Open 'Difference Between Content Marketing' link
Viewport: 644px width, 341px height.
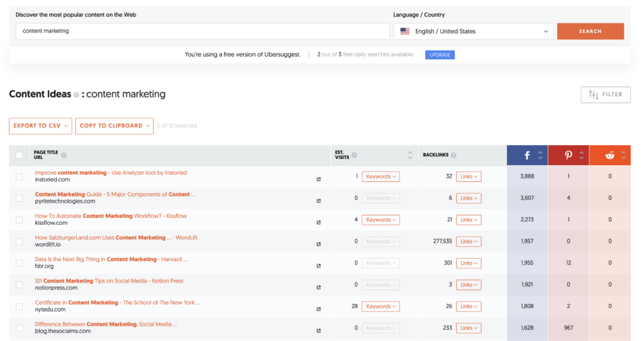coord(106,324)
